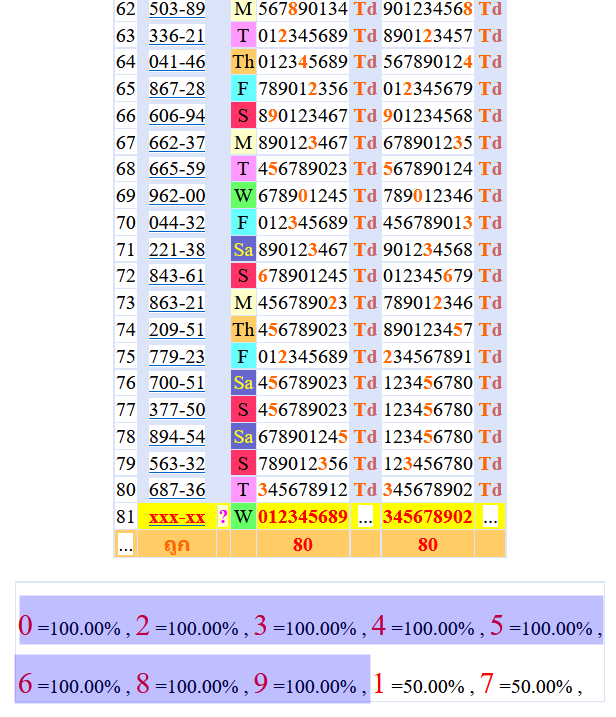The width and height of the screenshot is (616, 717).
Task: Select the 606-94 underlined number
Action: click(x=177, y=115)
